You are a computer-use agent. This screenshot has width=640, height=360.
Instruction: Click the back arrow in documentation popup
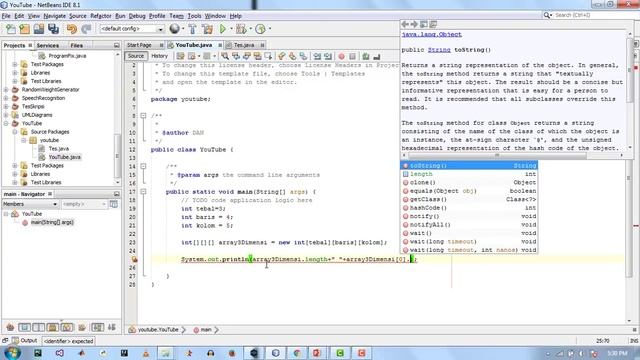click(x=405, y=24)
